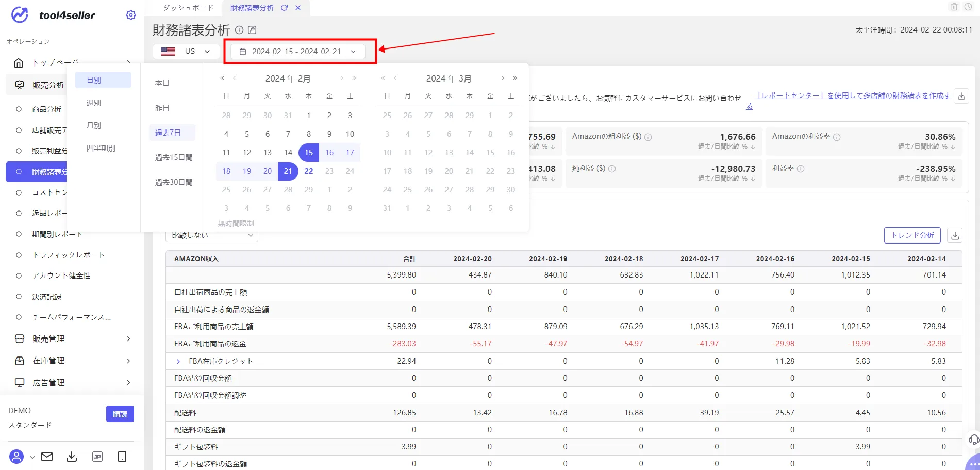This screenshot has height=470, width=980.
Task: Select February 22 in the calendar
Action: 308,171
